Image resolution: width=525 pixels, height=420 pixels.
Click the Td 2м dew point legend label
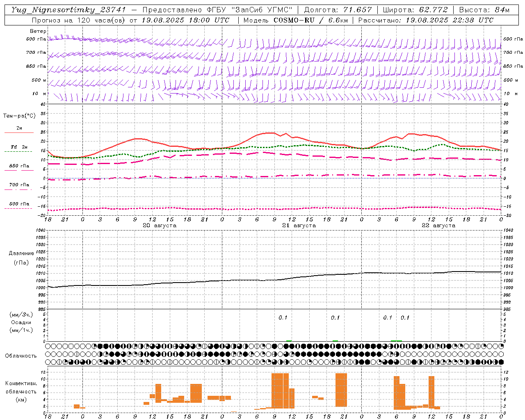tap(19, 147)
